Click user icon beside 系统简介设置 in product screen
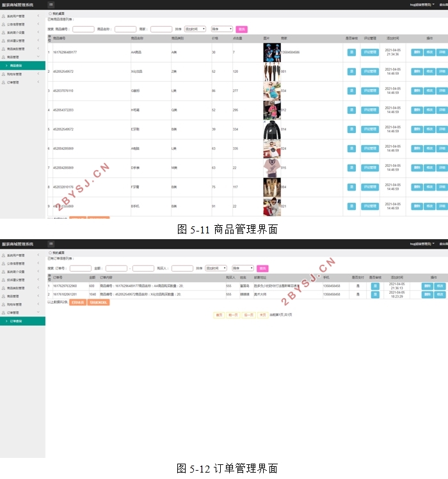The height and width of the screenshot is (479, 448). point(3,33)
